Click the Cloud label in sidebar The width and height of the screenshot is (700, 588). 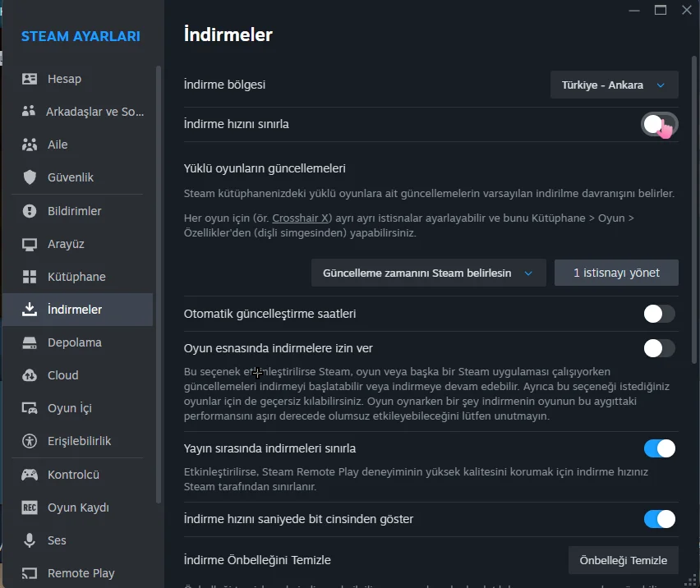click(63, 375)
